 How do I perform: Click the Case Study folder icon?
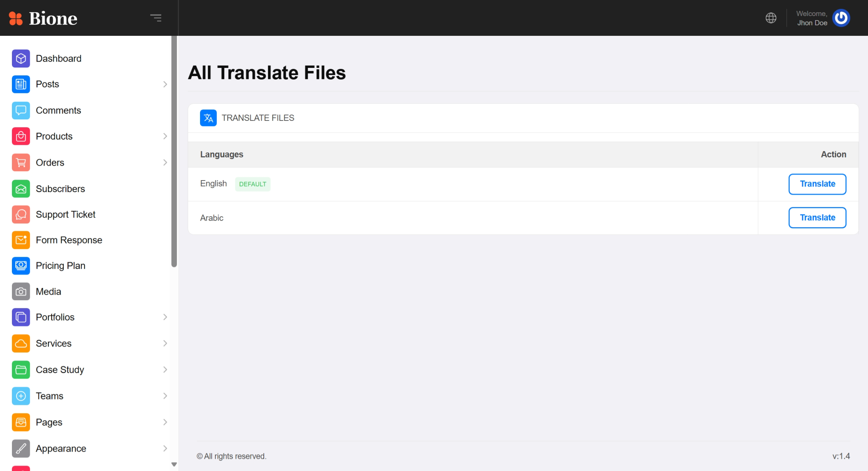tap(21, 370)
